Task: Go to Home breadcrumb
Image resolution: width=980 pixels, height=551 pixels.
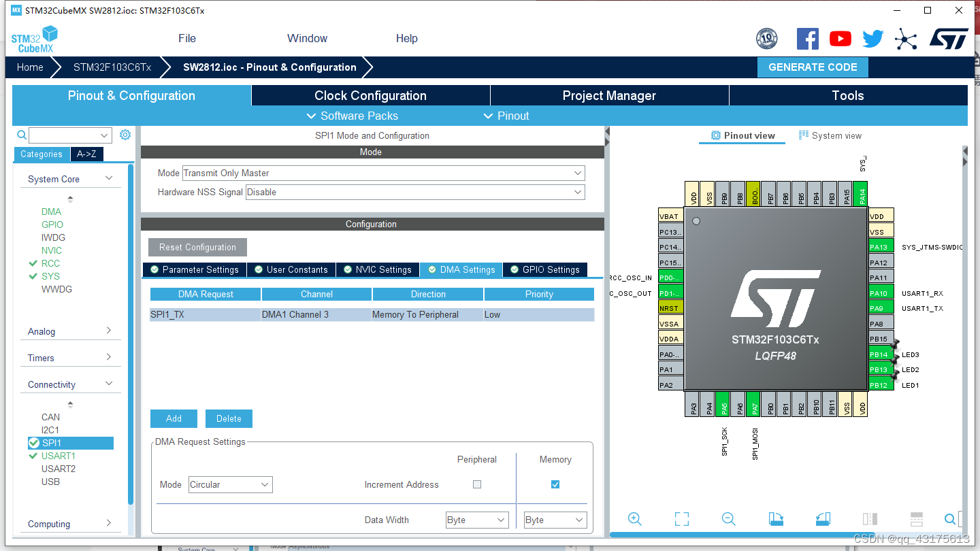Action: tap(30, 67)
